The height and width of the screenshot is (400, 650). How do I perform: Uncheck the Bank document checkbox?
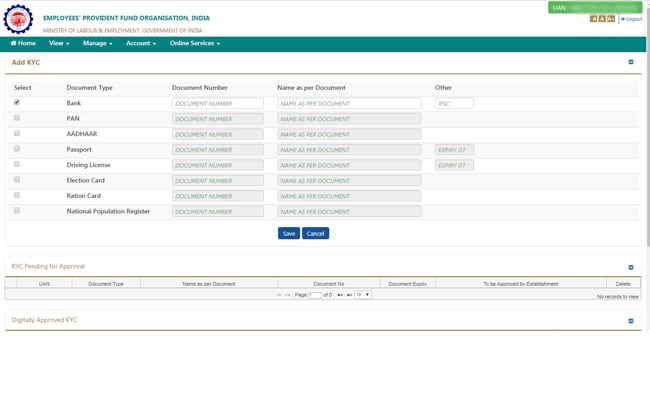point(17,102)
